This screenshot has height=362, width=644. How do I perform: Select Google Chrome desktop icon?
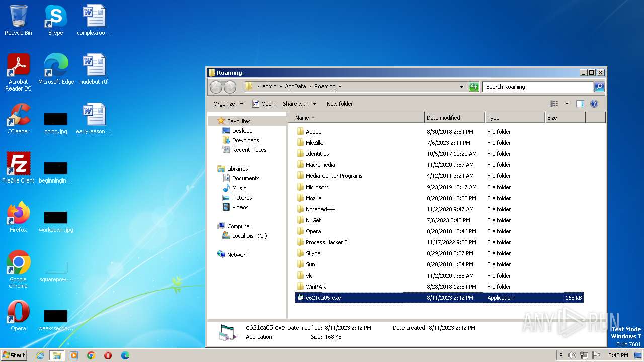18,269
